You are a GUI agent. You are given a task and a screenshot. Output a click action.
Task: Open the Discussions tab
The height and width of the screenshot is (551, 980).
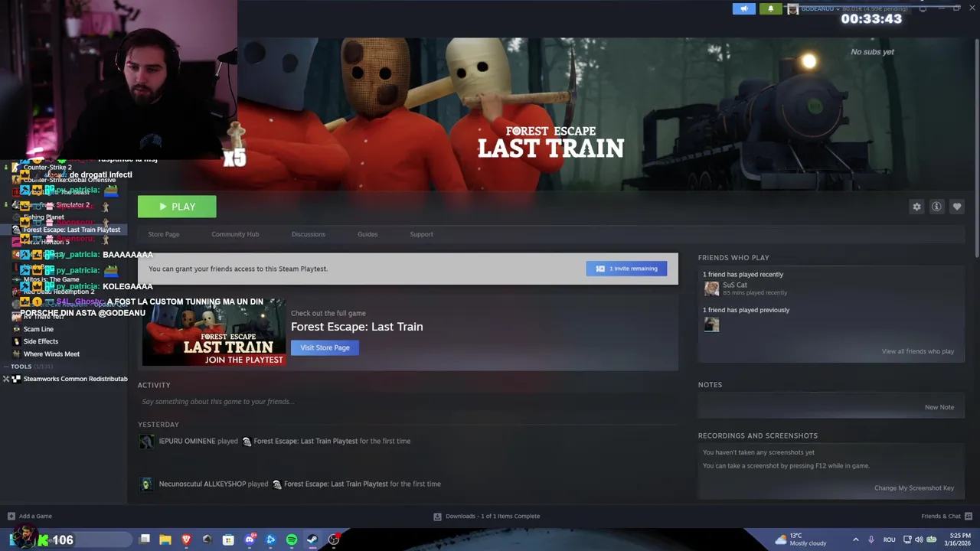click(x=309, y=234)
